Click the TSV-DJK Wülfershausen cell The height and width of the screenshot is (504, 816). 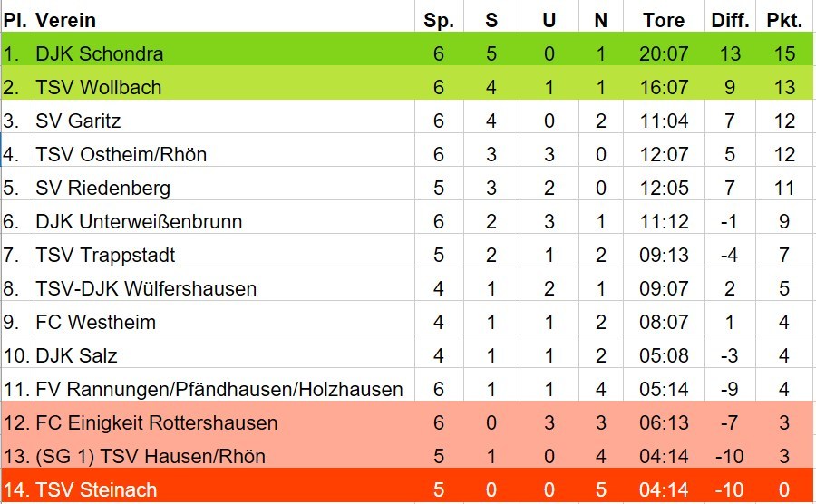point(224,288)
